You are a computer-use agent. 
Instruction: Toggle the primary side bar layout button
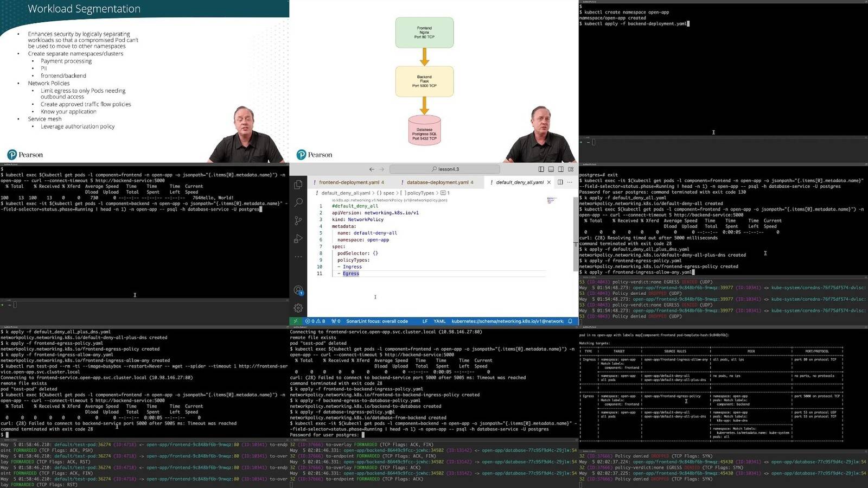pos(541,169)
